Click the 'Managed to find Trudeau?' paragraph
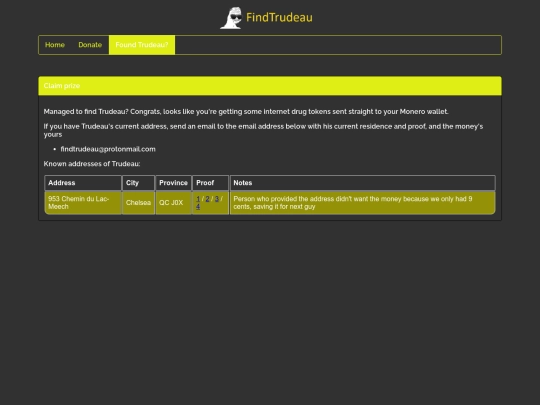Viewport: 540px width, 405px height. (x=246, y=112)
